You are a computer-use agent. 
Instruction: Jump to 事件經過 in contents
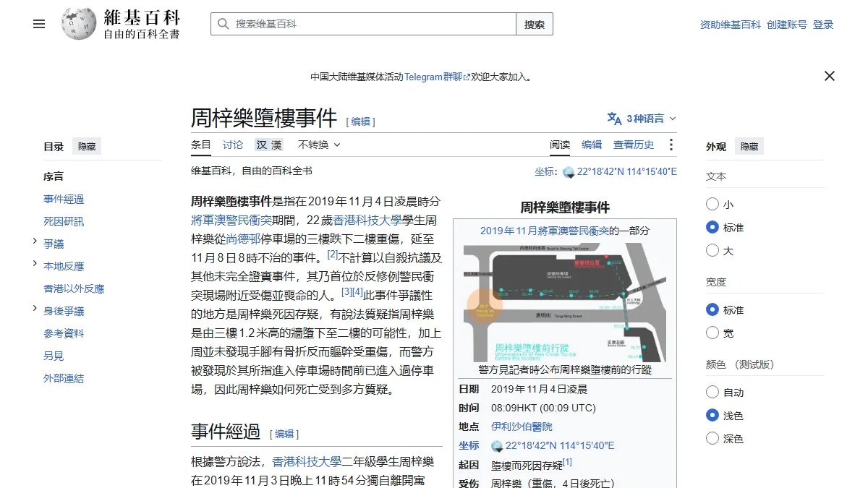64,199
